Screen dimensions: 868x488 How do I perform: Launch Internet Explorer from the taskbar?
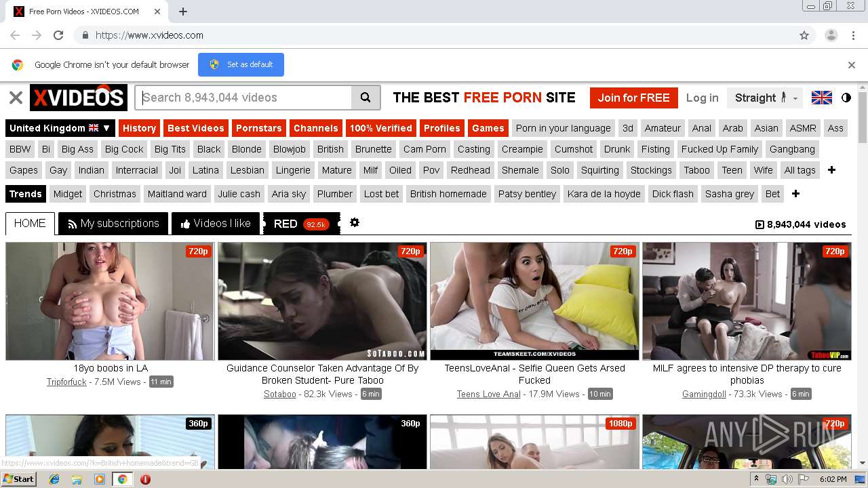54,479
